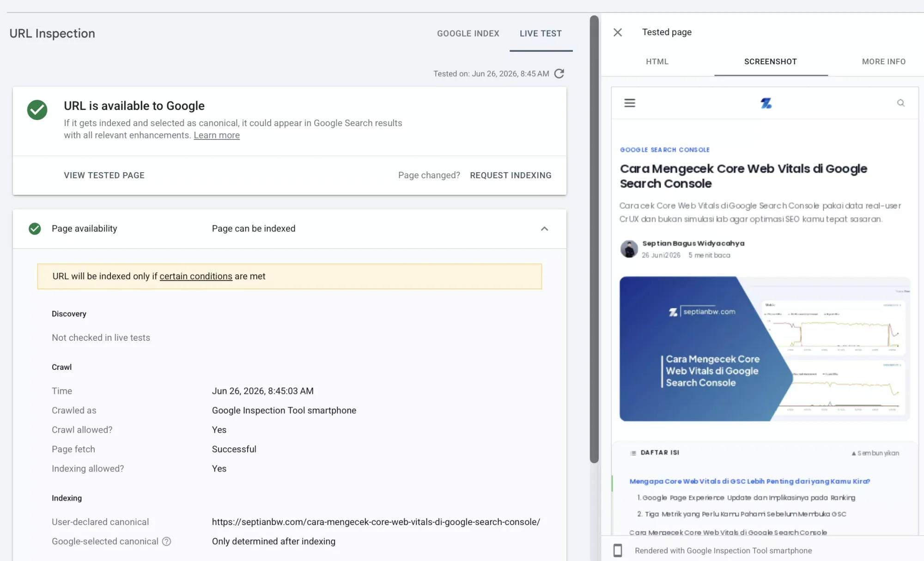
Task: Select the Screenshot tab
Action: (771, 61)
